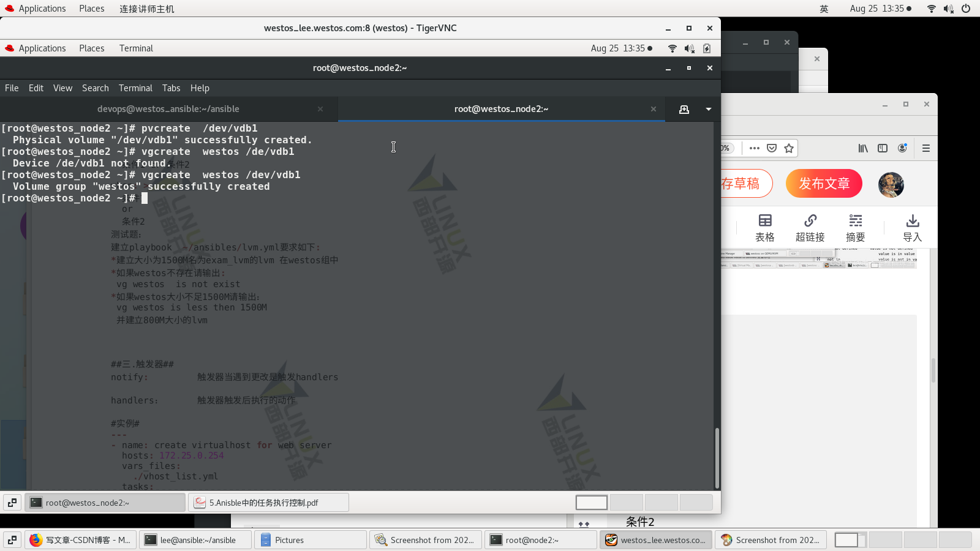This screenshot has height=551, width=980.
Task: Click Firefox page actions three-dots icon
Action: 755,148
